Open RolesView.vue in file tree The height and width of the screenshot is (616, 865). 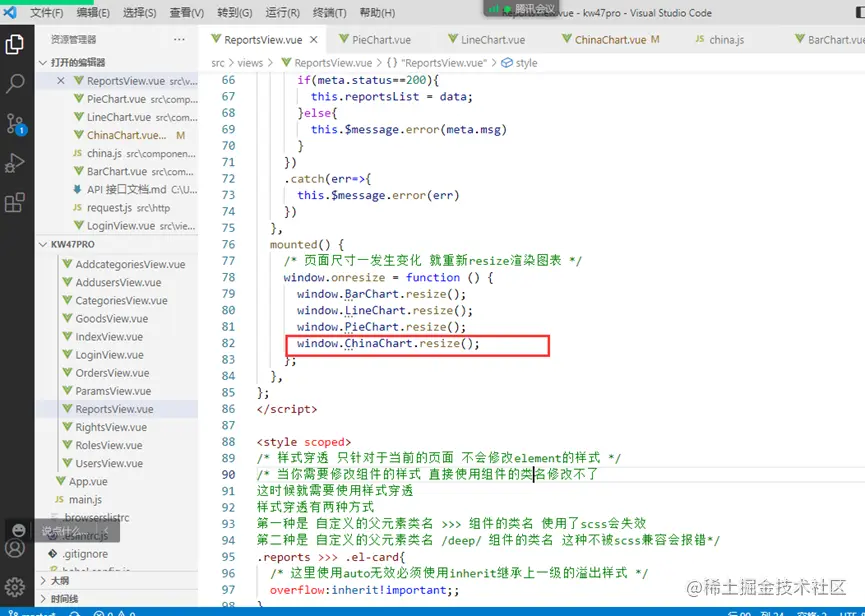pos(116,446)
